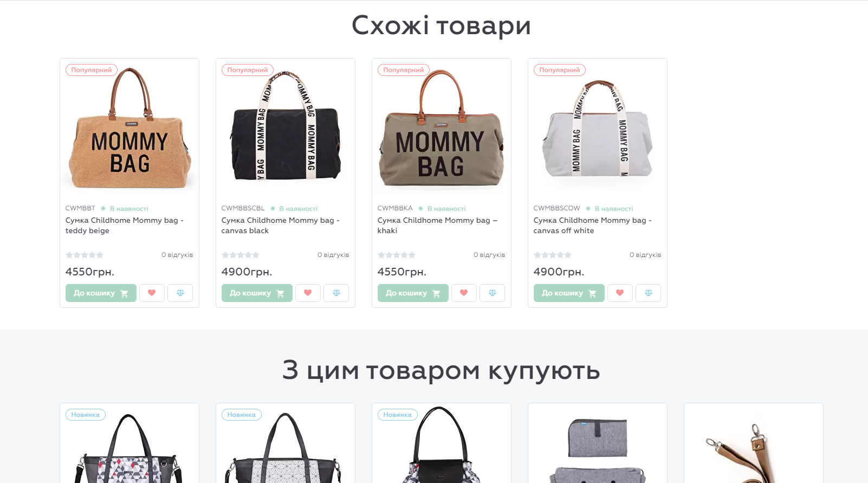Compare the khaki Mommy bag

(493, 293)
